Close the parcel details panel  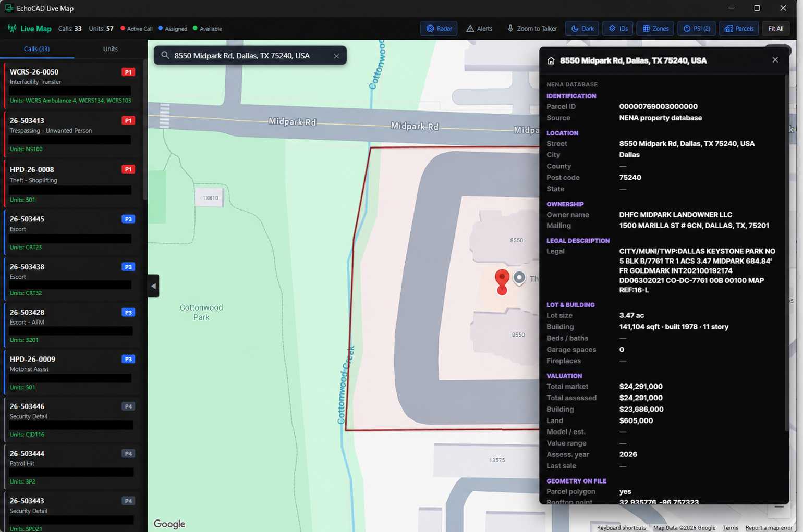775,60
